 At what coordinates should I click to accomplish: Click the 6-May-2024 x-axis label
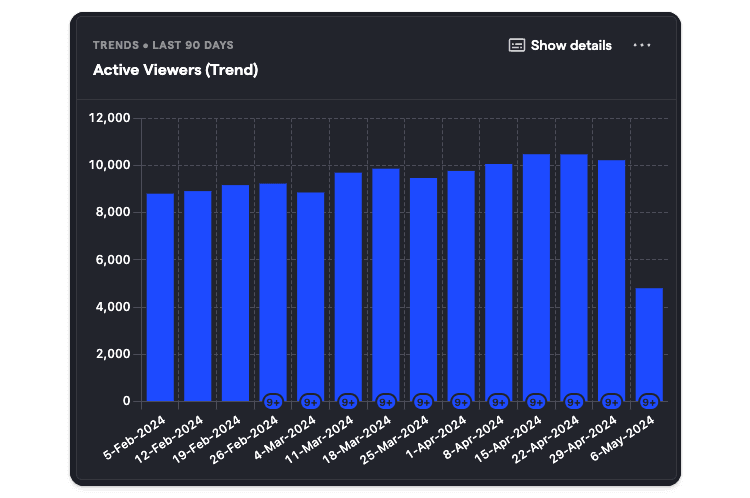[622, 438]
